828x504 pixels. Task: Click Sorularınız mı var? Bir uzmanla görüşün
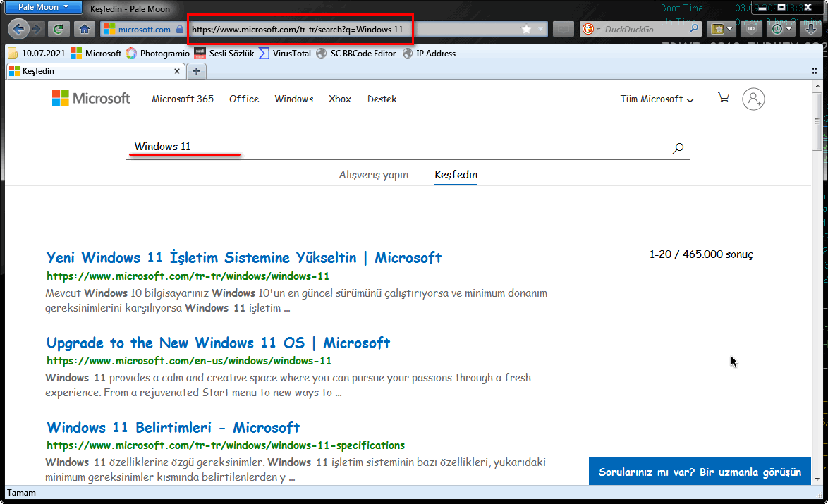(700, 472)
